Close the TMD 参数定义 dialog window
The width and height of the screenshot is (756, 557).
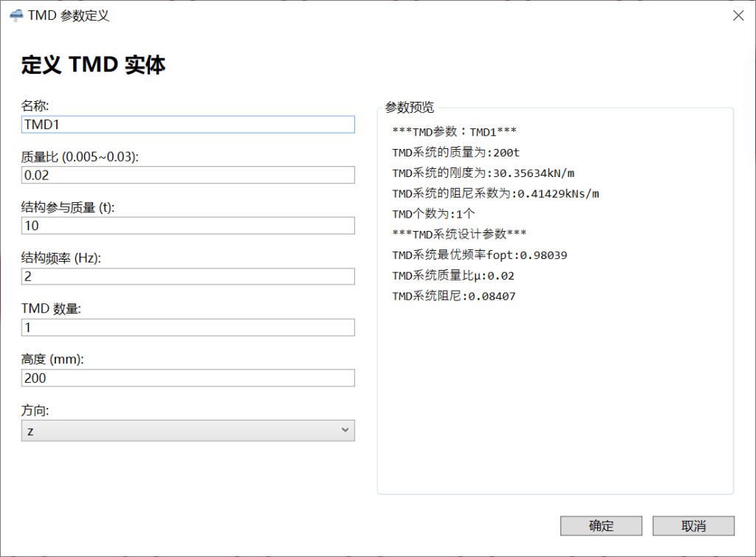coord(738,15)
